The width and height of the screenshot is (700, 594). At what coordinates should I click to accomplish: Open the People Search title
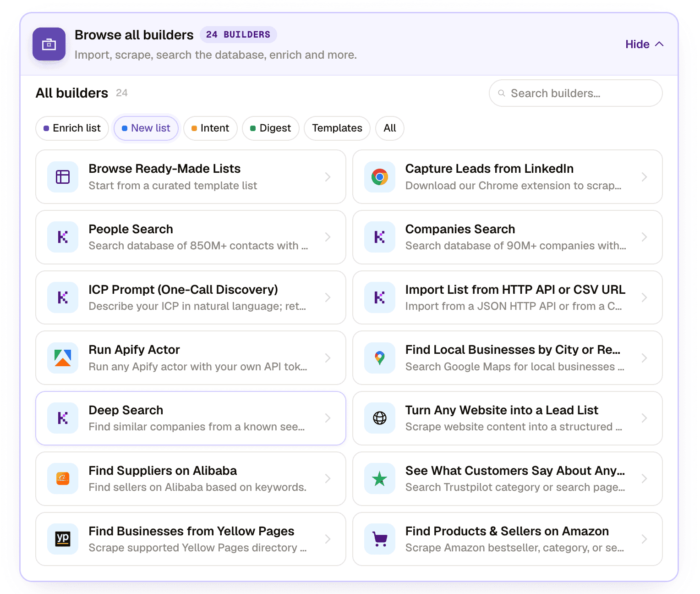click(x=131, y=229)
